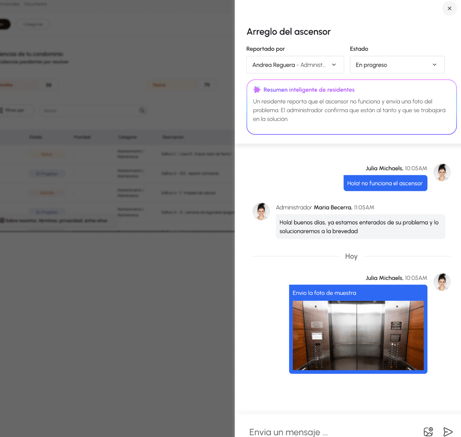Click the Administrador Maria Becerra name label
The height and width of the screenshot is (437, 461).
[313, 207]
